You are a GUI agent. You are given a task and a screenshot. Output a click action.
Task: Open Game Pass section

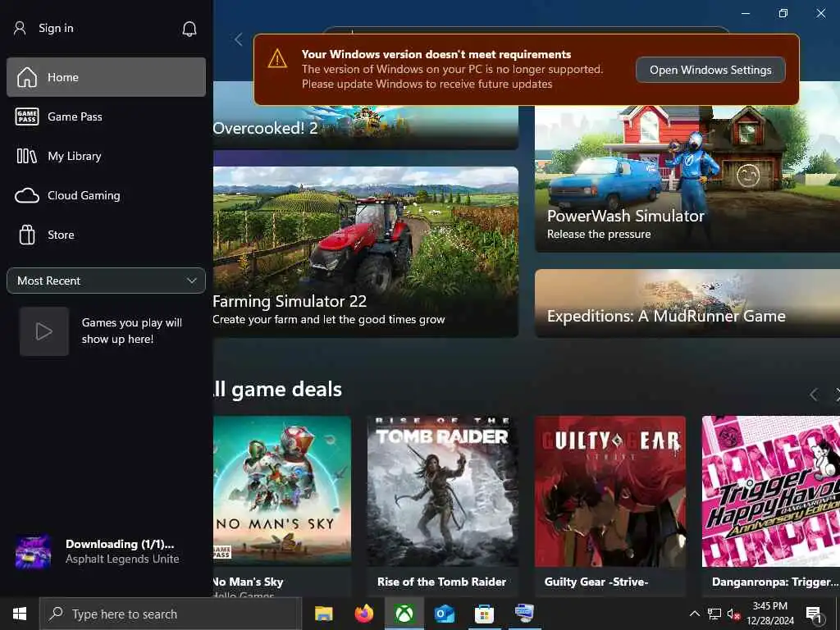point(106,116)
